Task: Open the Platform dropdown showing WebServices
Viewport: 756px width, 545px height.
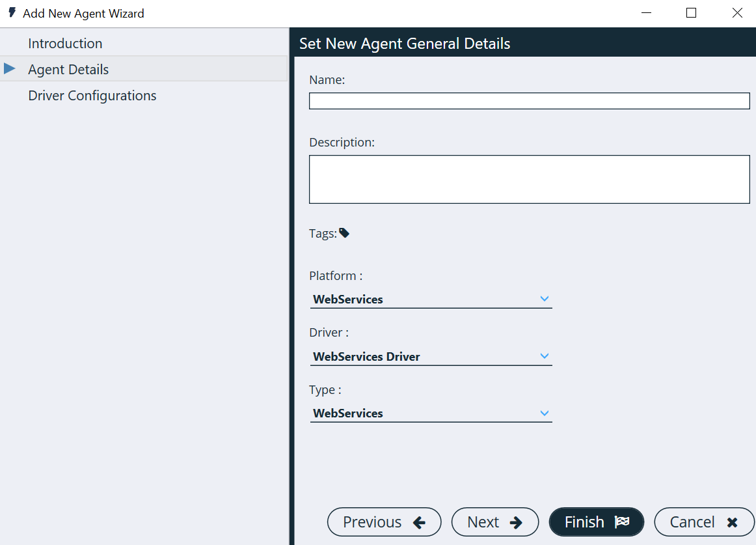Action: (431, 300)
